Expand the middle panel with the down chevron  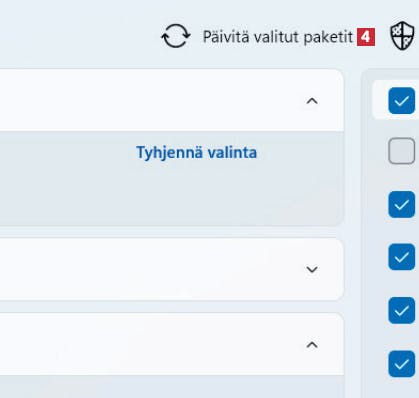click(x=312, y=269)
